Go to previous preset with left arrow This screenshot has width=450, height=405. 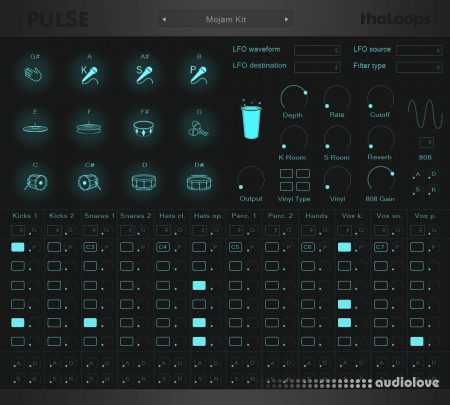(164, 19)
